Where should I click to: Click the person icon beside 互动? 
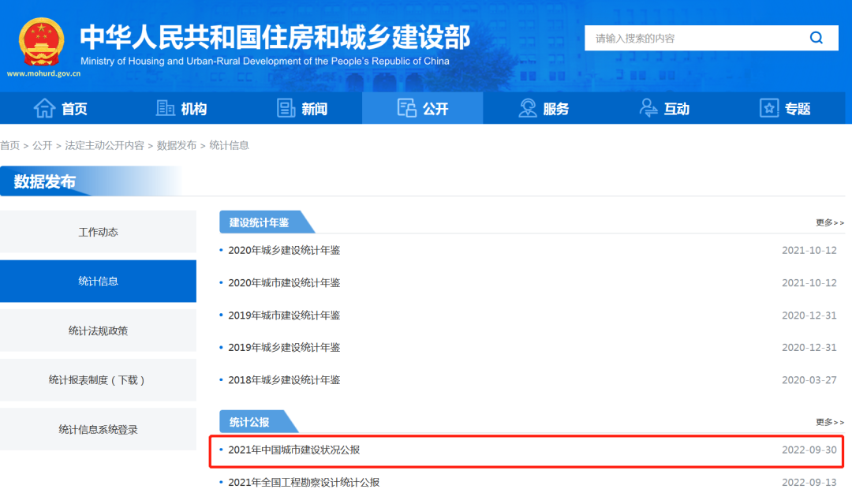[x=648, y=109]
